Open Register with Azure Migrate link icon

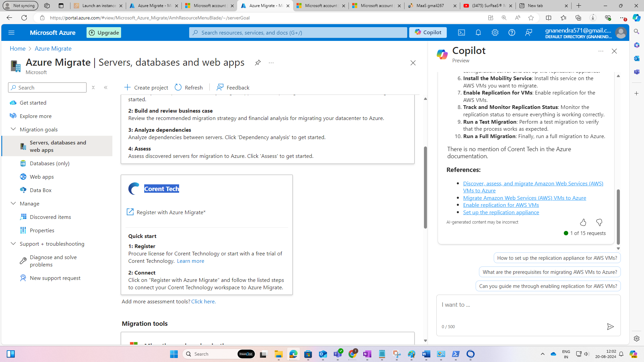tap(130, 212)
